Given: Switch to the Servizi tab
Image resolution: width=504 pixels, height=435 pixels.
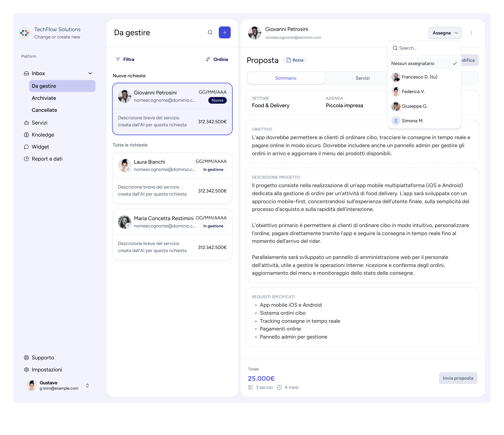Looking at the screenshot, I should [362, 78].
